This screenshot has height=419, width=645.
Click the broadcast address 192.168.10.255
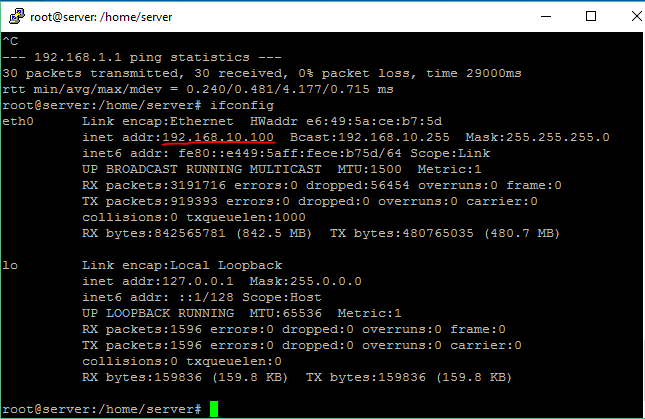pyautogui.click(x=394, y=137)
